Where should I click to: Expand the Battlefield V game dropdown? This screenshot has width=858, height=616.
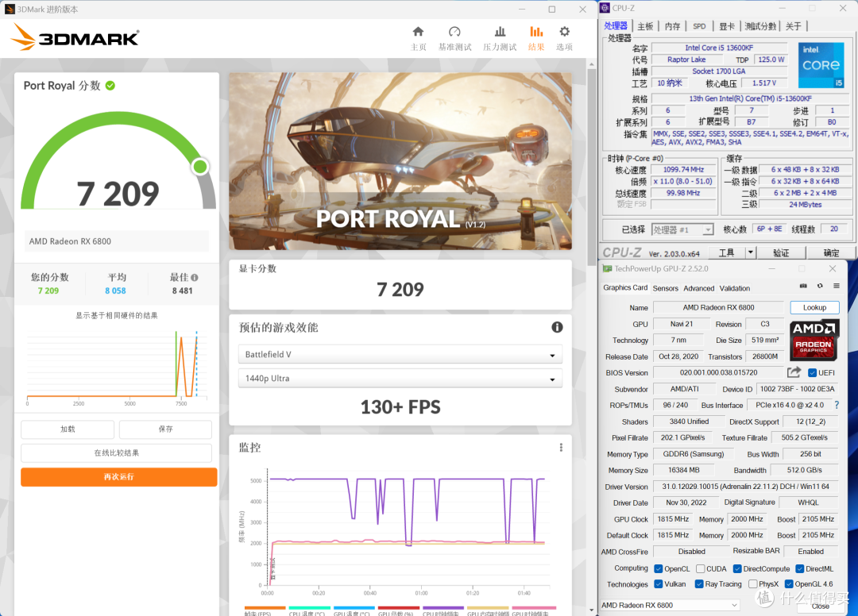pos(400,354)
